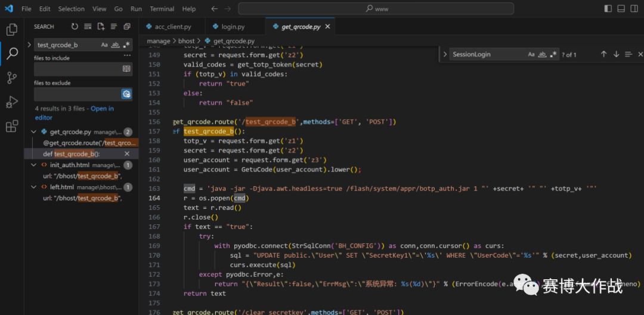The width and height of the screenshot is (644, 315).
Task: Click 'return text' on line 174
Action: coord(205,294)
